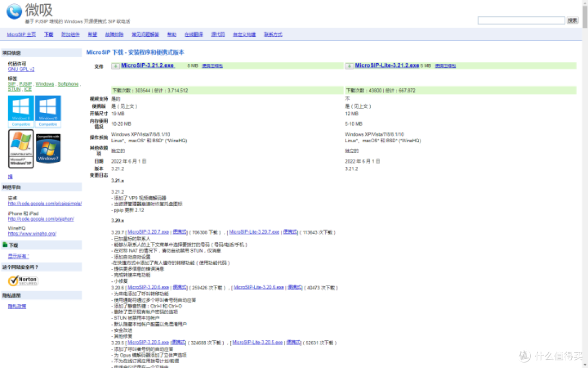Click download arrow icon beside MicroSIP-3.21.2.exe
Viewport: 588px width, 368px height.
click(x=115, y=66)
